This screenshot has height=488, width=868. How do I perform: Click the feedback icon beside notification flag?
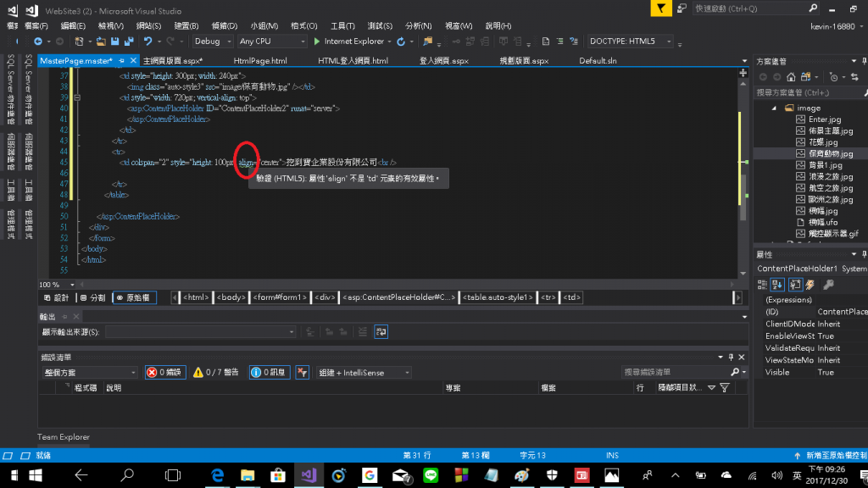(682, 8)
